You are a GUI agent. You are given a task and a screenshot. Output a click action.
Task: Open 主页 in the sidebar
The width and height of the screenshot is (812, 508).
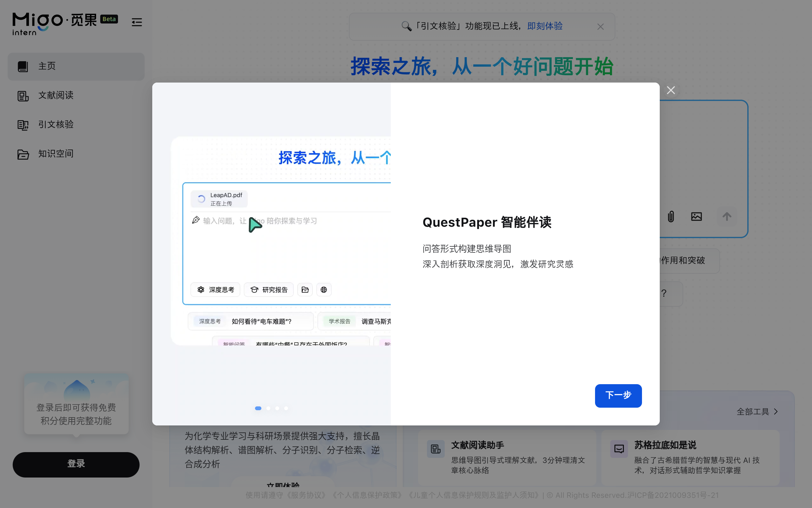tap(76, 66)
